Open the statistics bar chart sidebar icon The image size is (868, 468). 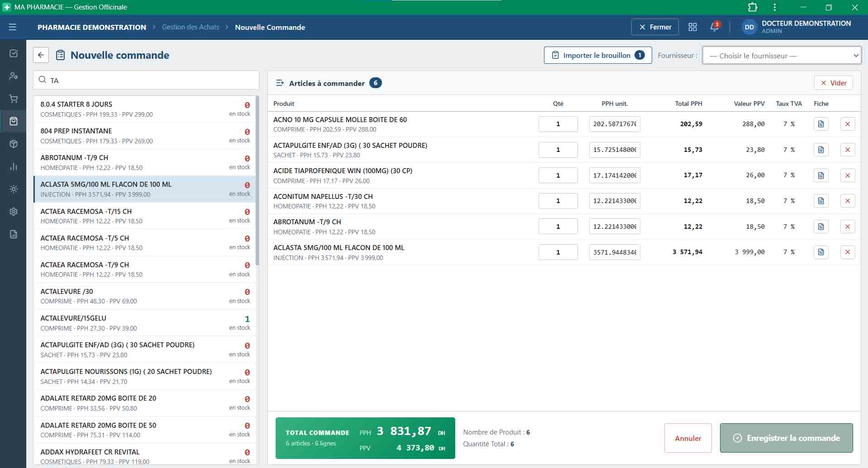14,166
